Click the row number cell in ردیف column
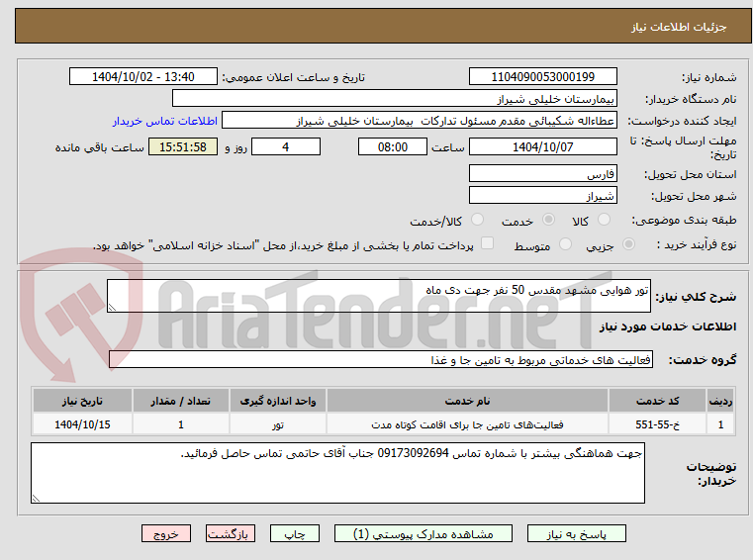Screen dimensions: 753x560 click(x=720, y=424)
